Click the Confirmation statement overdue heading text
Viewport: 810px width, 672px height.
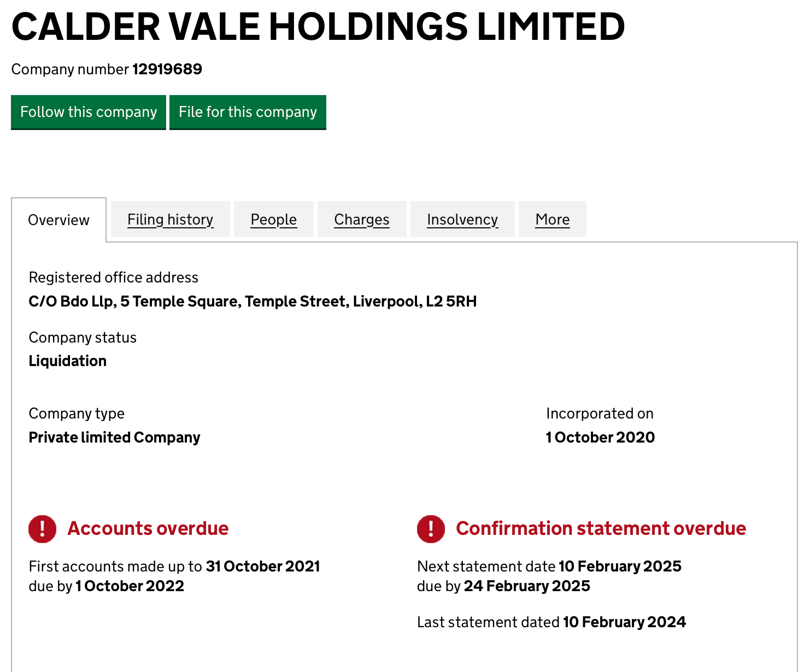click(x=601, y=529)
